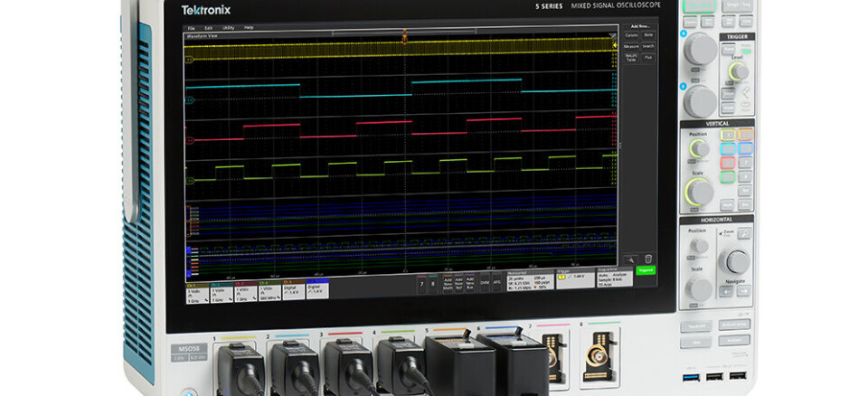Open the Trigger settings badge

click(x=575, y=278)
